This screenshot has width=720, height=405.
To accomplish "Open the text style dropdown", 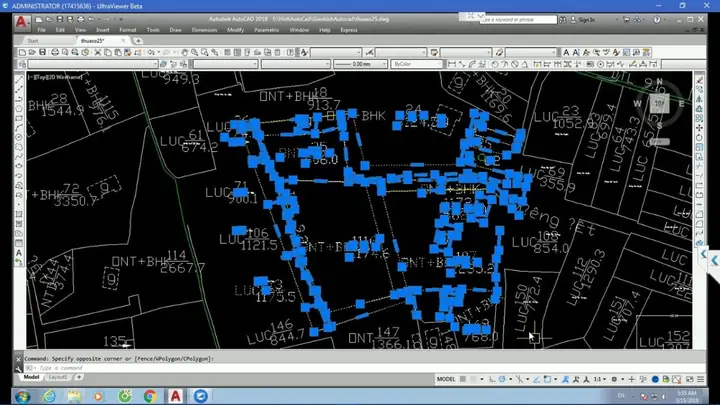I will [x=336, y=52].
